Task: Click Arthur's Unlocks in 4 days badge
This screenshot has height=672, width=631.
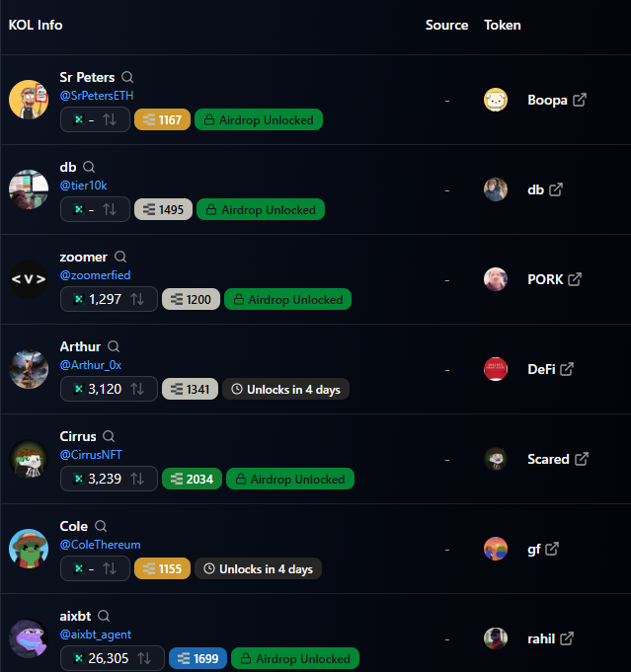Action: (x=285, y=389)
